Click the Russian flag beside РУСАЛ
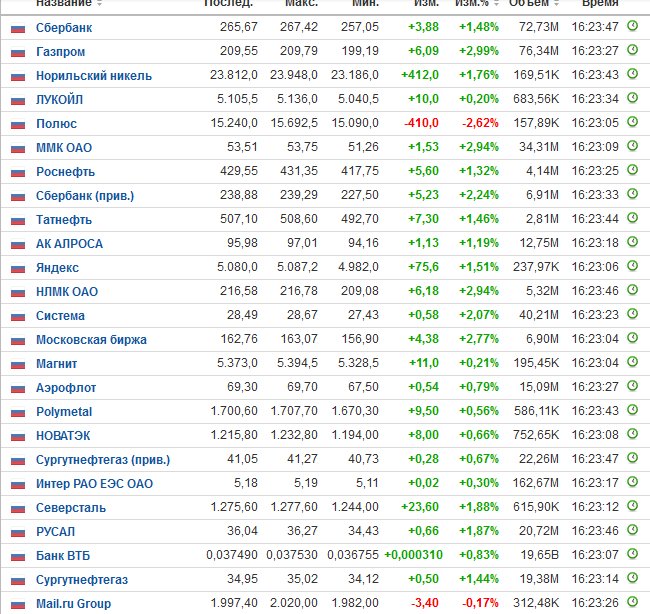 (18, 532)
